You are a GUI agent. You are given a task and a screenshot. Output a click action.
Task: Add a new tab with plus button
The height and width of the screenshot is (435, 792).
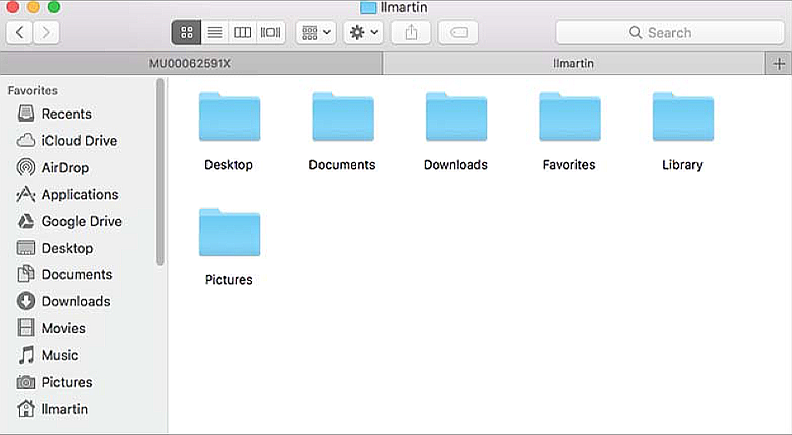tap(779, 64)
